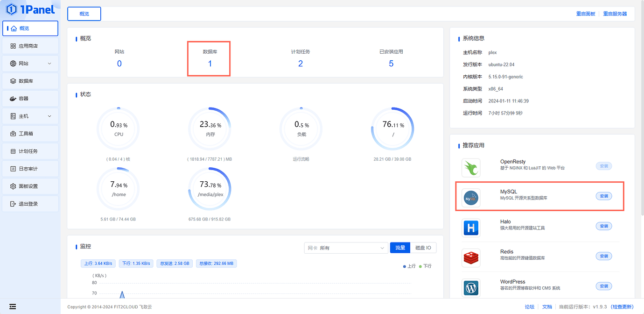Click the Redis app logo

tap(471, 258)
